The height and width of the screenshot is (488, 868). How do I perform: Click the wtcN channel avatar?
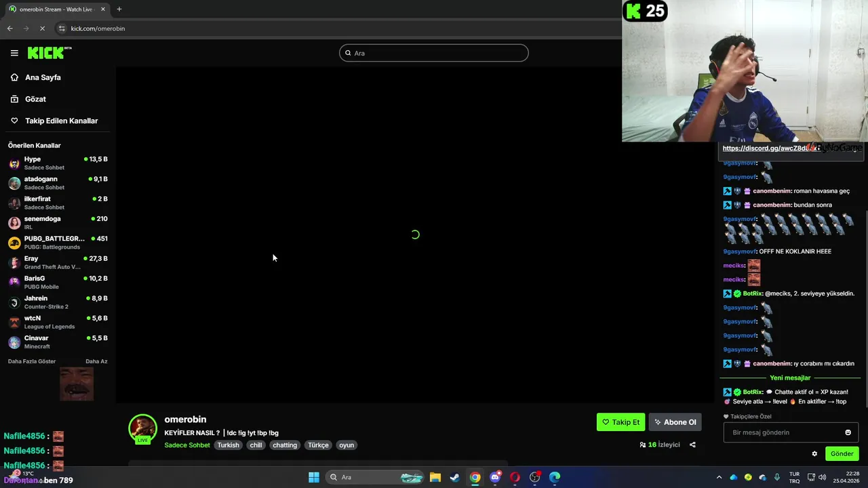[x=14, y=322]
